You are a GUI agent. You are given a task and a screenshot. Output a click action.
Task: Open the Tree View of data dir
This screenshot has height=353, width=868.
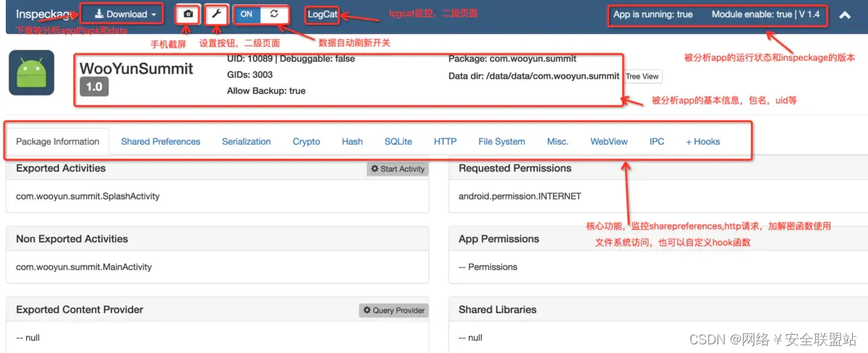[x=642, y=76]
